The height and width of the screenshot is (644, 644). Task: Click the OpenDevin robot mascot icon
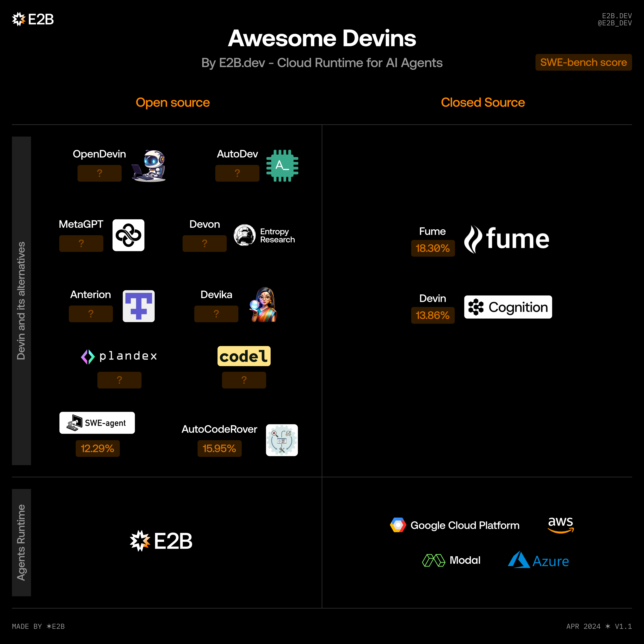pos(149,166)
